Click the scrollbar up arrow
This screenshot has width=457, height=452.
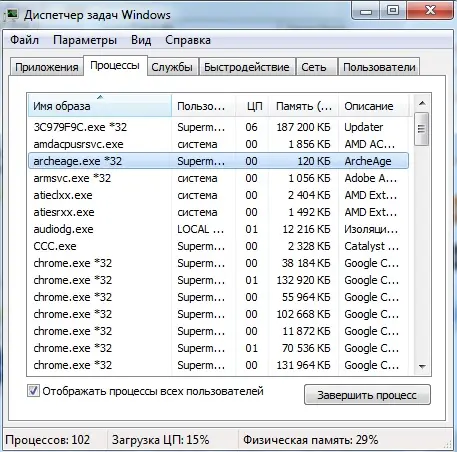point(422,103)
